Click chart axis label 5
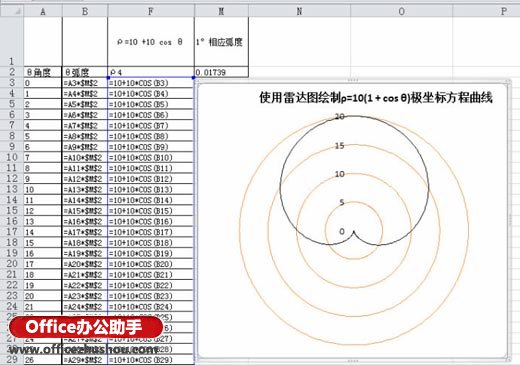This screenshot has width=520, height=365. (342, 202)
